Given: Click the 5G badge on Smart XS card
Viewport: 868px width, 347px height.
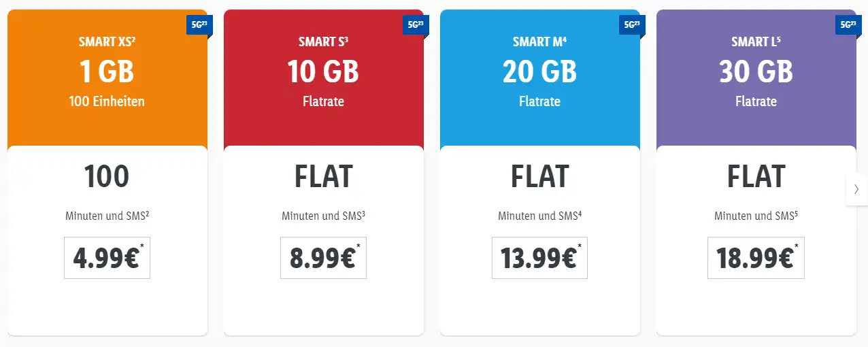Looking at the screenshot, I should [197, 24].
